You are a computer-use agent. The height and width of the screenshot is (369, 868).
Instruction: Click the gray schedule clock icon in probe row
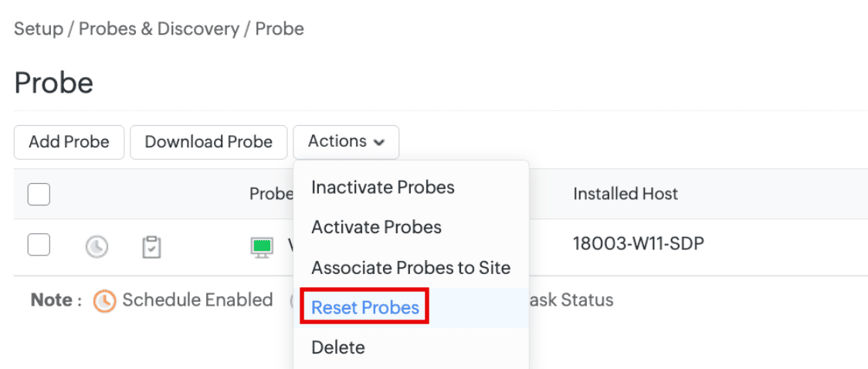[x=97, y=247]
